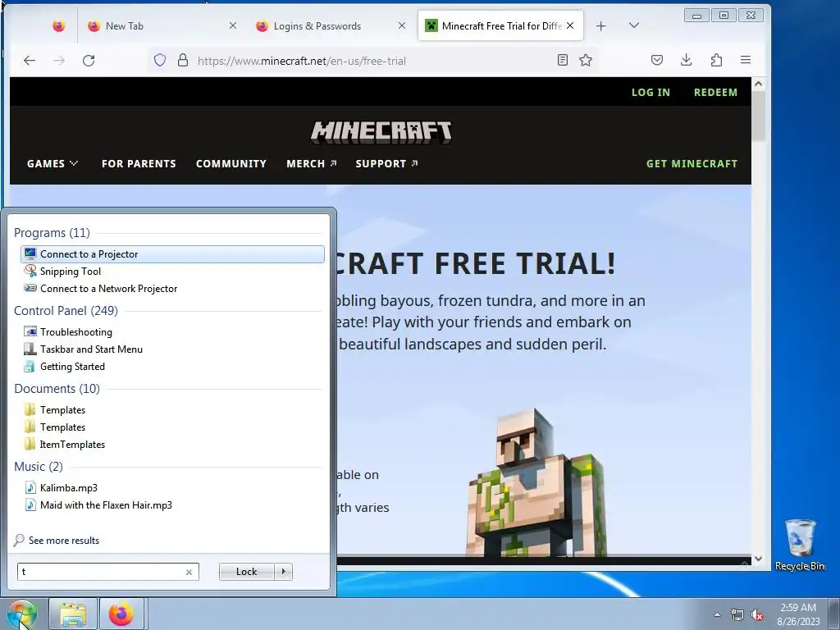Open the extensions puzzle icon
This screenshot has height=630, width=840.
tap(716, 60)
